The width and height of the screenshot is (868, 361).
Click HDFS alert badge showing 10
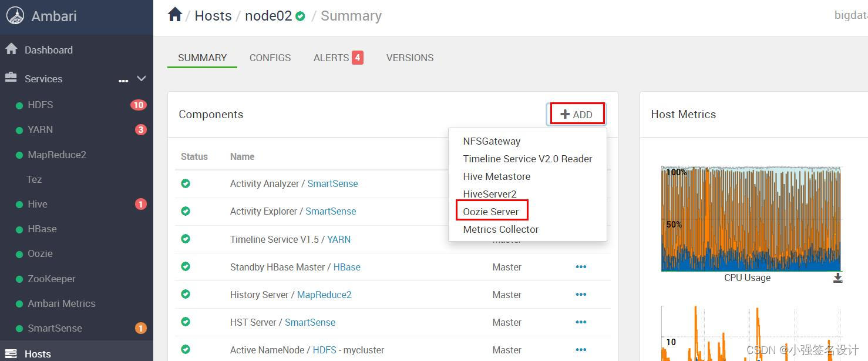(x=138, y=105)
